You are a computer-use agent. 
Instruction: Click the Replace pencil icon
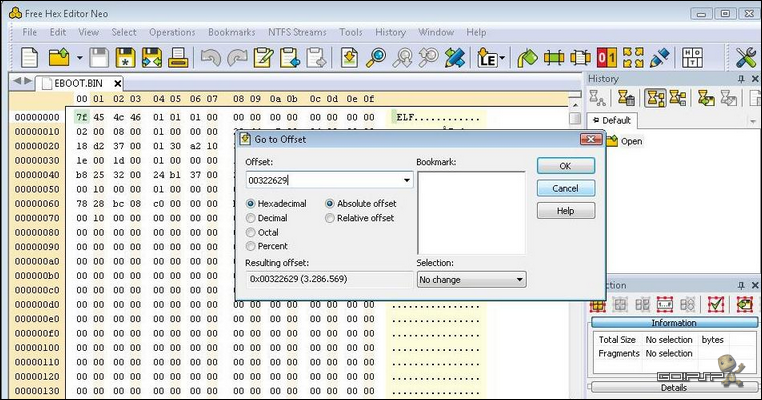click(x=455, y=57)
